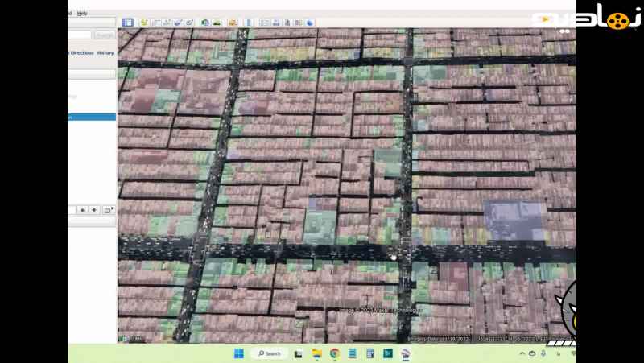Add a new placemark pin
The image size is (644, 363).
click(x=144, y=23)
